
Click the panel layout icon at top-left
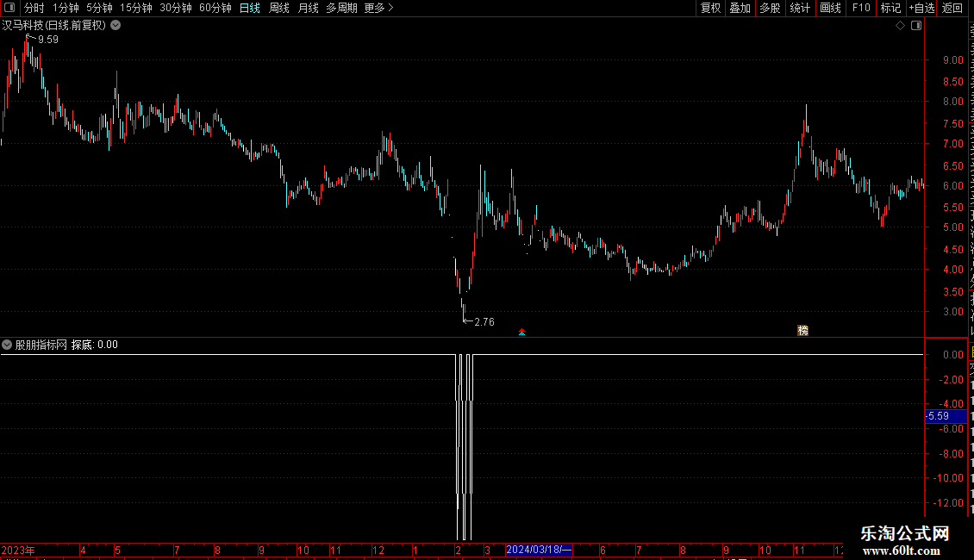coord(9,8)
